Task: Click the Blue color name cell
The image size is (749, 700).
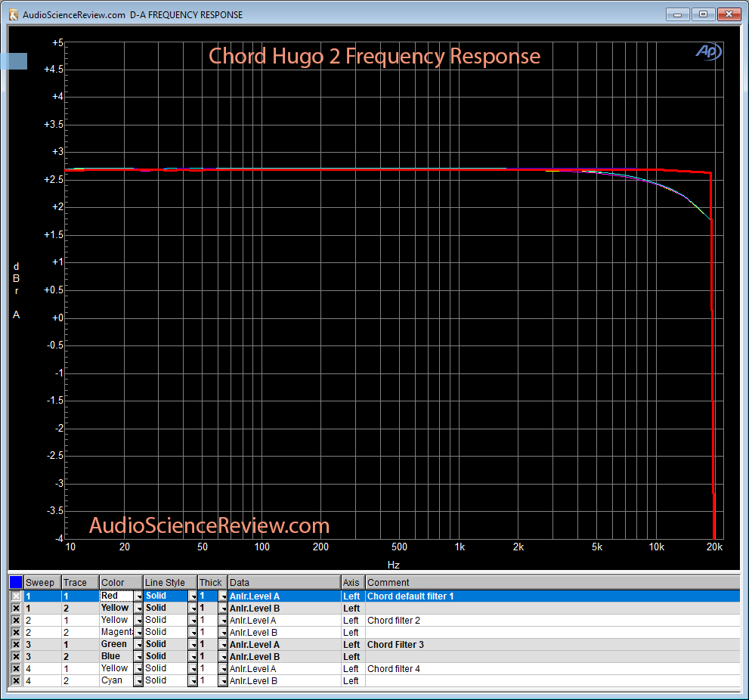Action: pyautogui.click(x=116, y=656)
